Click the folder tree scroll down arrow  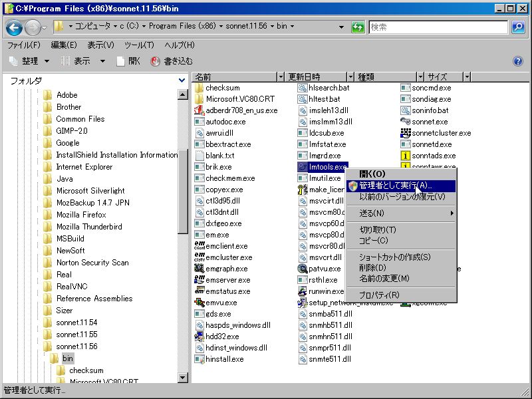click(182, 377)
